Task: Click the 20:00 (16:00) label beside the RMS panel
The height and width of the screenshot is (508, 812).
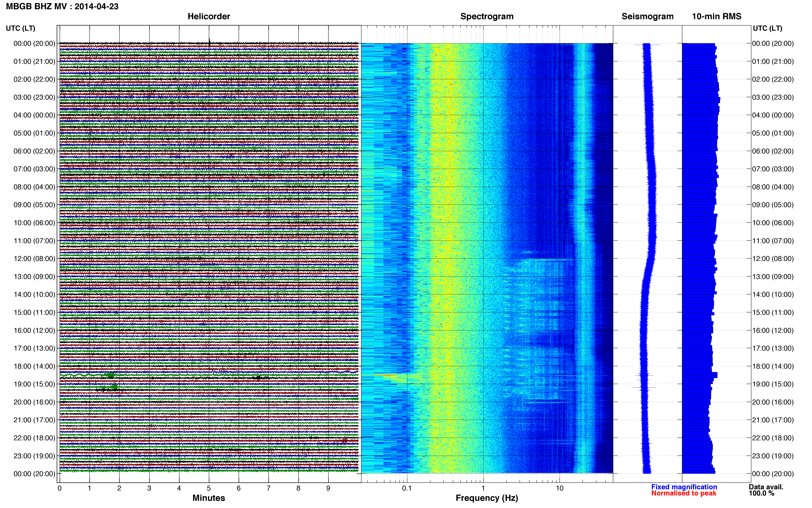Action: (773, 402)
